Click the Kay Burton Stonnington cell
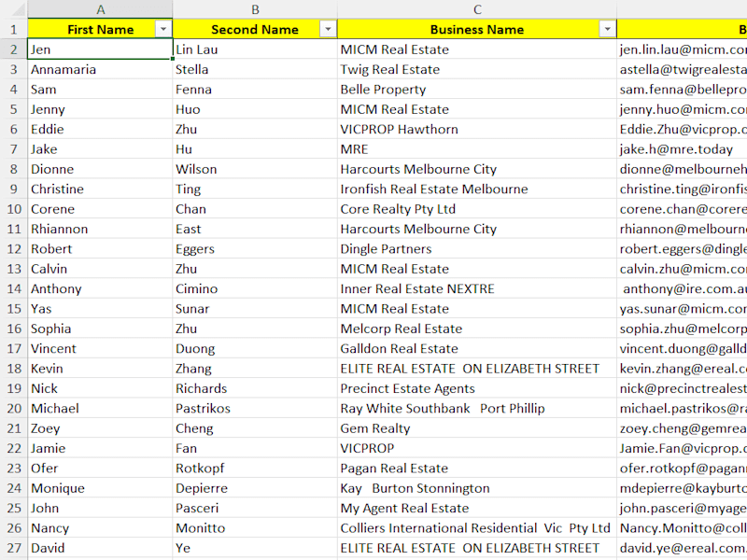The image size is (747, 560). tap(477, 488)
